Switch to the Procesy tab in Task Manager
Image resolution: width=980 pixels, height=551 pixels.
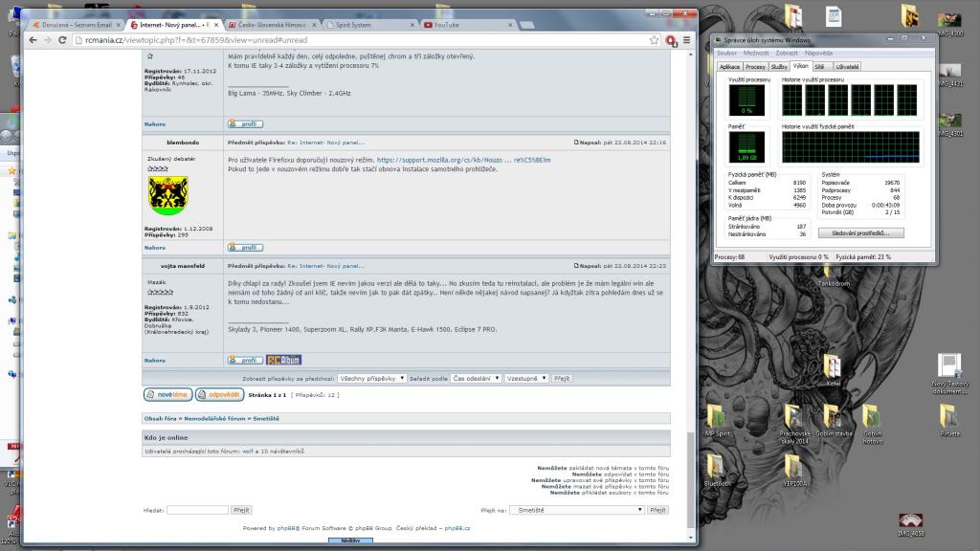[x=755, y=67]
